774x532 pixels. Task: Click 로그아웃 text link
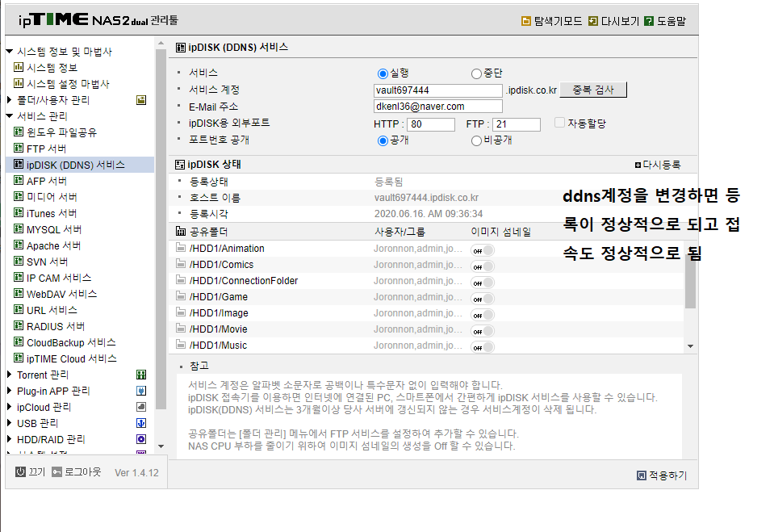82,471
